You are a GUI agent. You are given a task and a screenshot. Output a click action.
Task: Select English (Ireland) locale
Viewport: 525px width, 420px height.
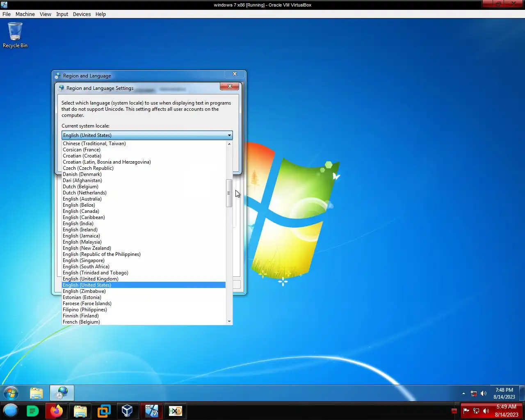pyautogui.click(x=144, y=230)
